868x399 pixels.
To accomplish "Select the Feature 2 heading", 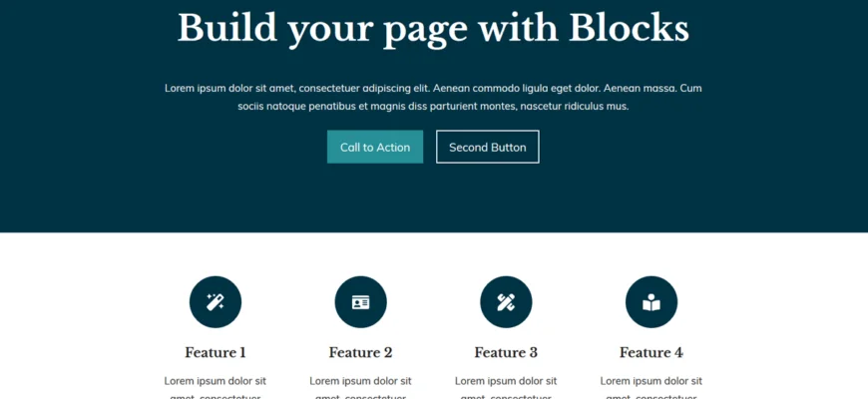I will point(361,352).
